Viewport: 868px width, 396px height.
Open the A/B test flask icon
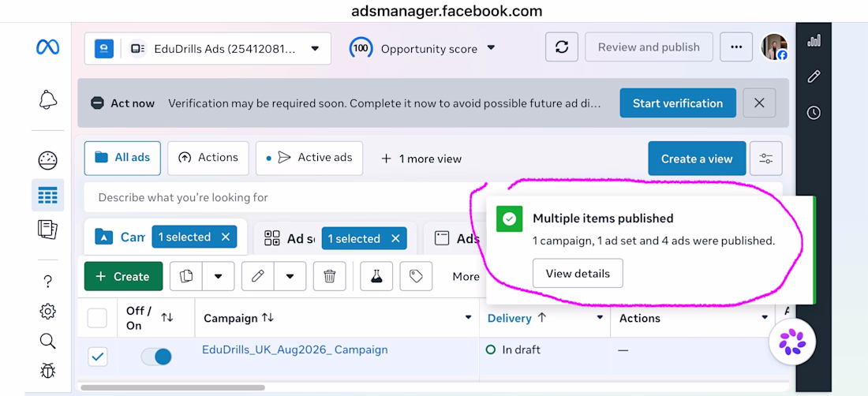coord(376,276)
